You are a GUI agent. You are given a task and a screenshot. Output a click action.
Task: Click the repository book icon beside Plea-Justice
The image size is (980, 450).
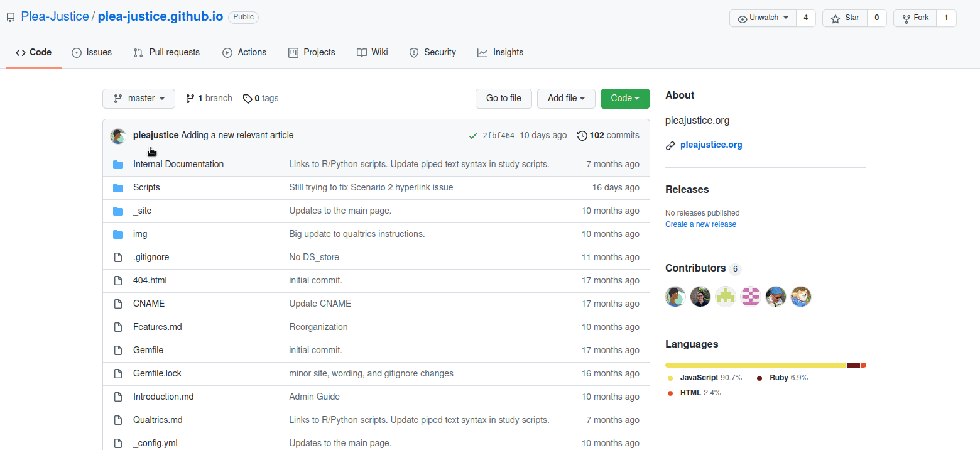(x=11, y=18)
